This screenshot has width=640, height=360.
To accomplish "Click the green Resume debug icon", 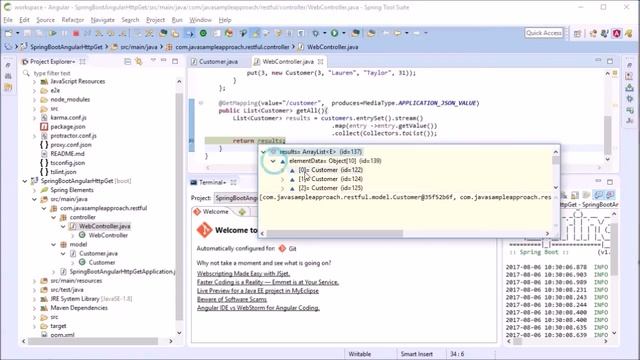I will tap(52, 33).
